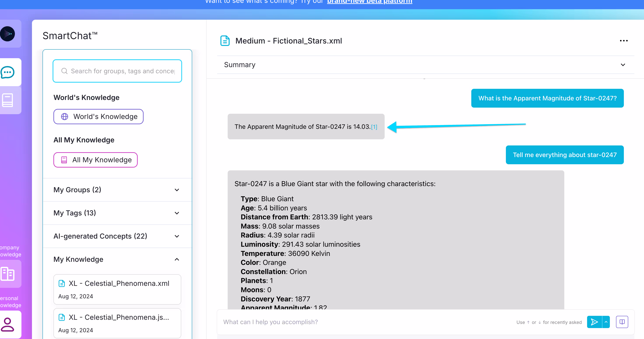Open the send options caret dropdown

pyautogui.click(x=606, y=322)
